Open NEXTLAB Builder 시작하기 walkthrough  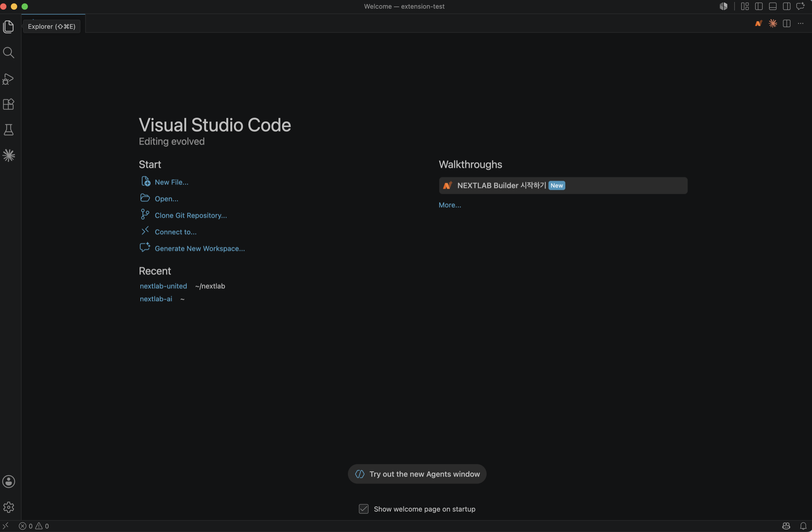point(563,185)
